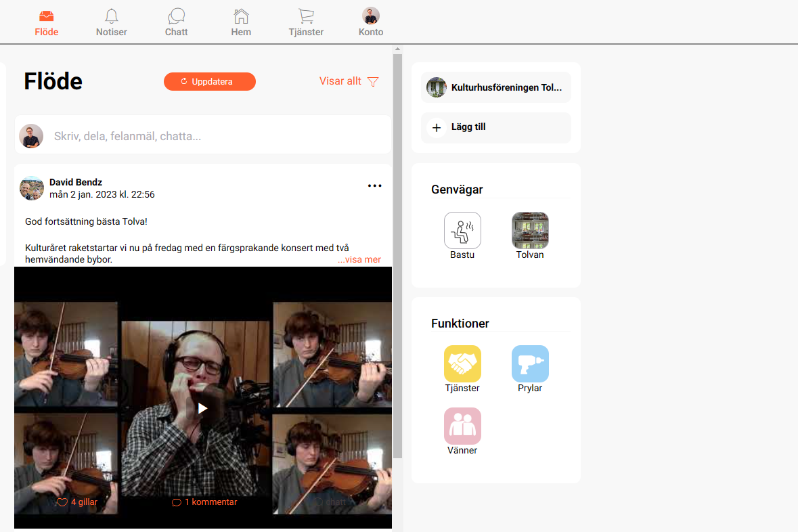This screenshot has width=798, height=532.
Task: Open the 1 kommentar link
Action: 204,502
